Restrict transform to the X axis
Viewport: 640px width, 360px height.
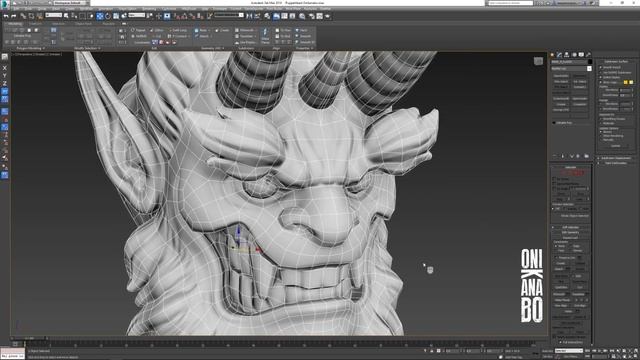[4, 68]
